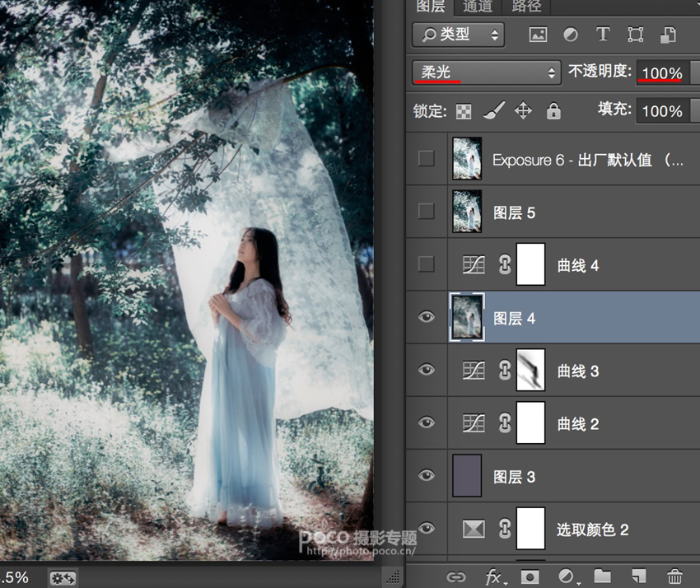Image resolution: width=700 pixels, height=588 pixels.
Task: Lock position move icon
Action: pyautogui.click(x=523, y=110)
